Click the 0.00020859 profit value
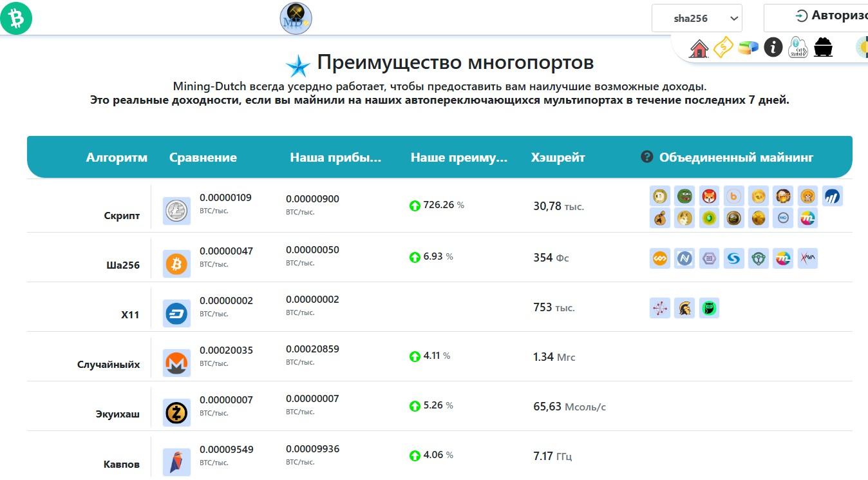This screenshot has width=868, height=480. click(312, 349)
